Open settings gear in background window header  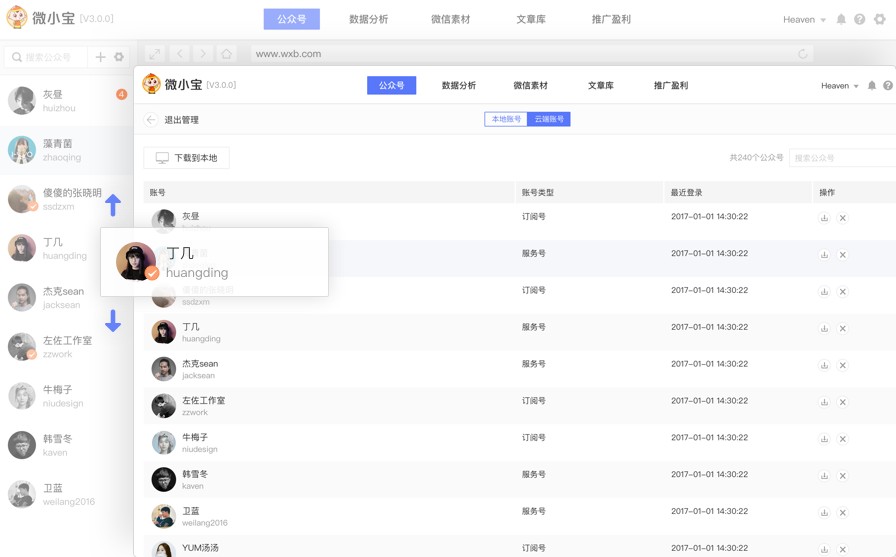880,19
